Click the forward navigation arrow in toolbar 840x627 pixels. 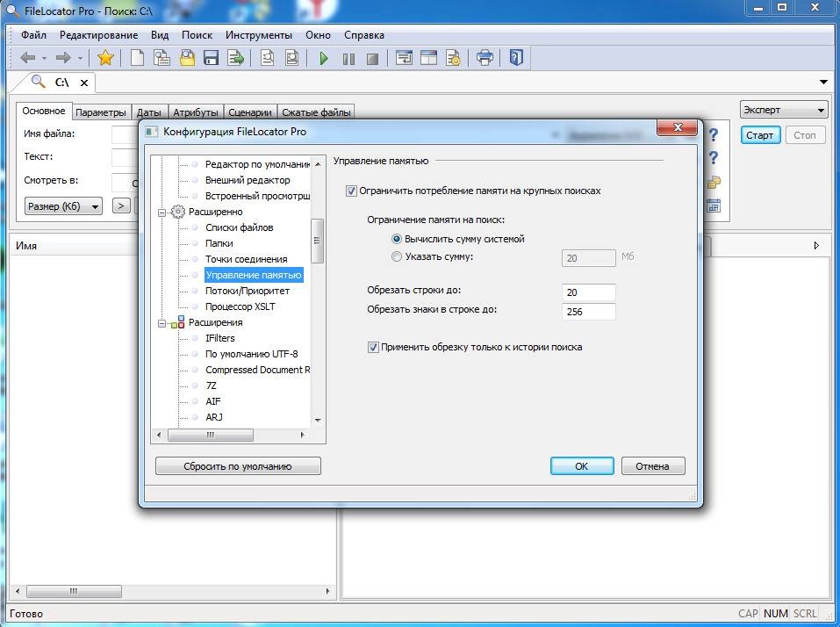tap(63, 57)
